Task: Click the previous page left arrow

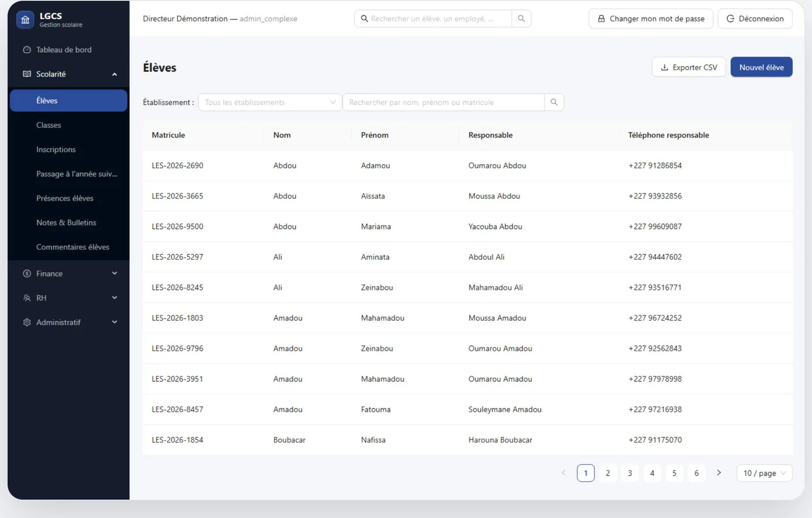Action: pyautogui.click(x=563, y=473)
